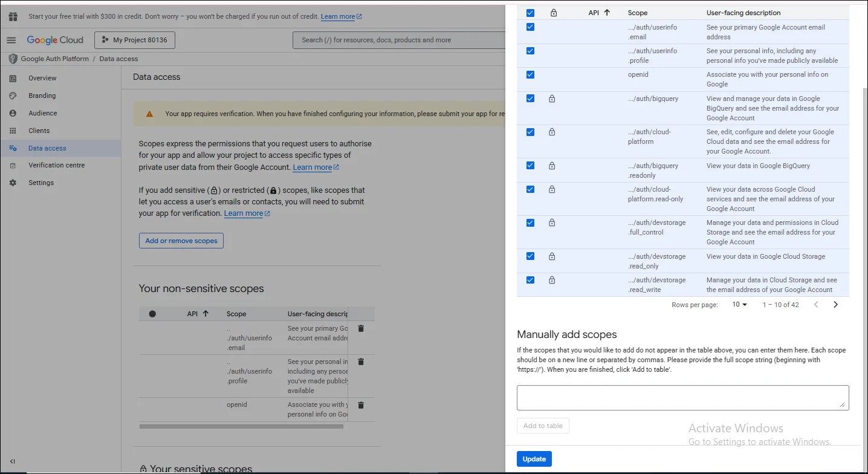Uncheck the auth/userinfo.email scope checkbox
This screenshot has width=868, height=474.
point(530,27)
